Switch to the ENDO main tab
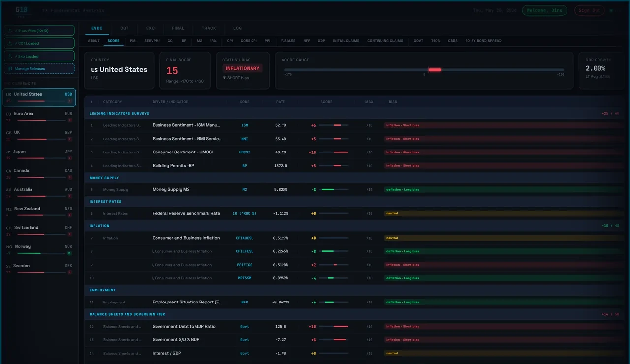 point(97,28)
